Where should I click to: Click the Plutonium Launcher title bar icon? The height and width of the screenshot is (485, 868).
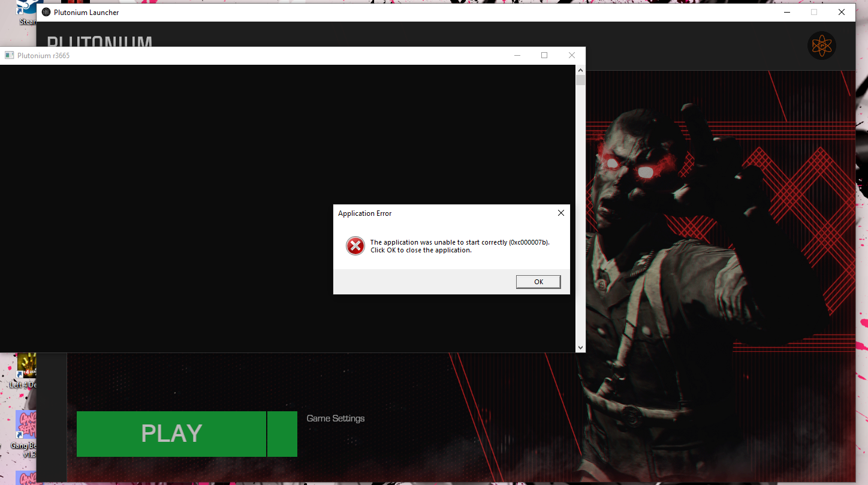tap(46, 13)
